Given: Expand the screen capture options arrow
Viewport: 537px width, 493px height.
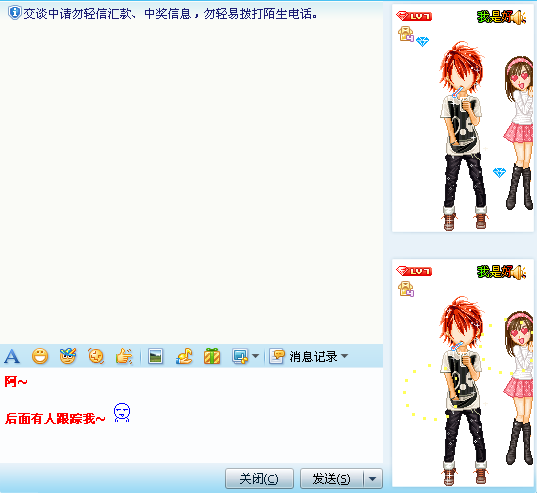Looking at the screenshot, I should [255, 356].
